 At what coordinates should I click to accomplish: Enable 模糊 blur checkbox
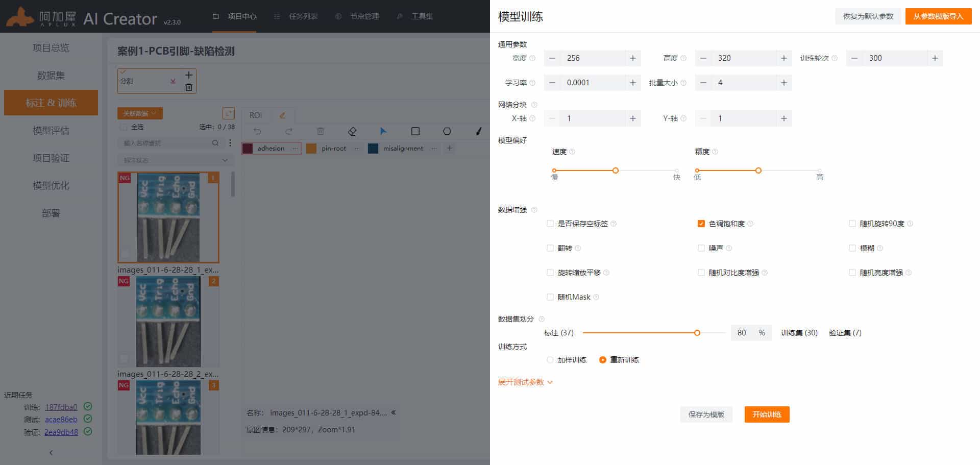(x=852, y=248)
